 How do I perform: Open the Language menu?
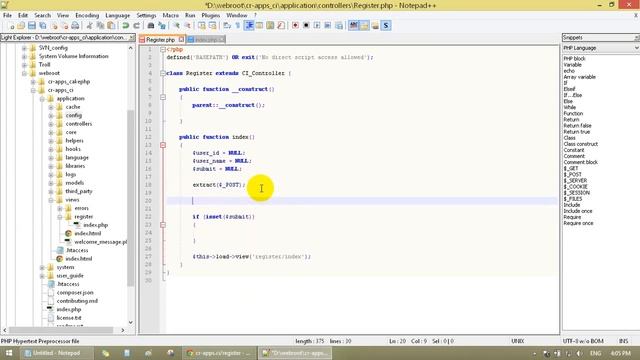pyautogui.click(x=117, y=16)
